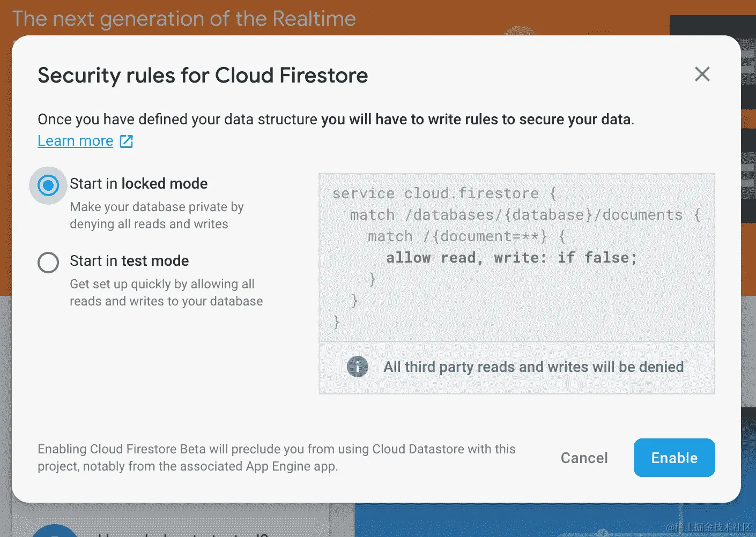Close the Security rules dialog

pyautogui.click(x=702, y=74)
